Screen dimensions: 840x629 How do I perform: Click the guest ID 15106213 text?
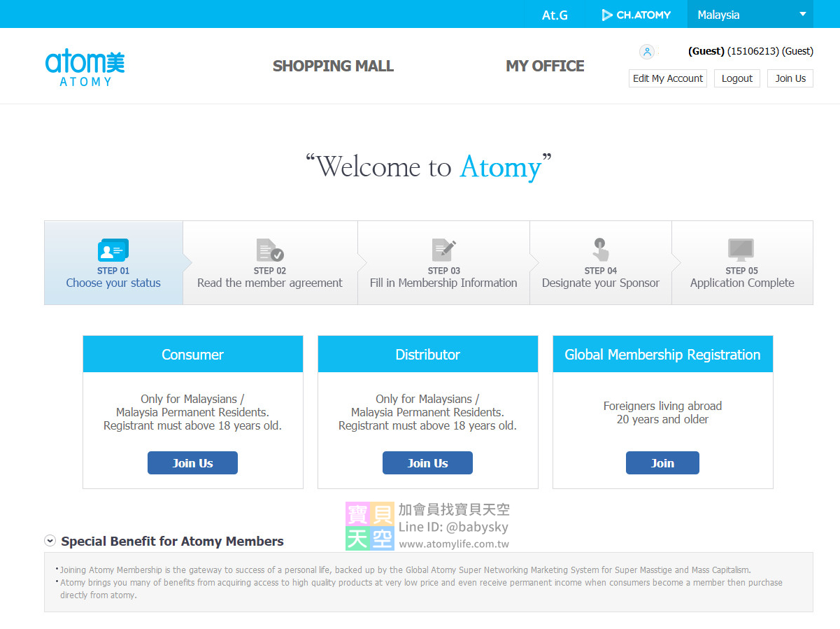(753, 51)
